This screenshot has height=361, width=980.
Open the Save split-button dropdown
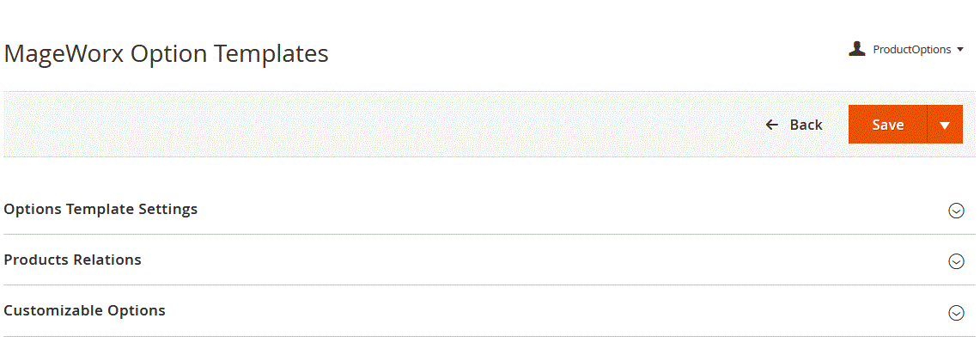point(945,125)
